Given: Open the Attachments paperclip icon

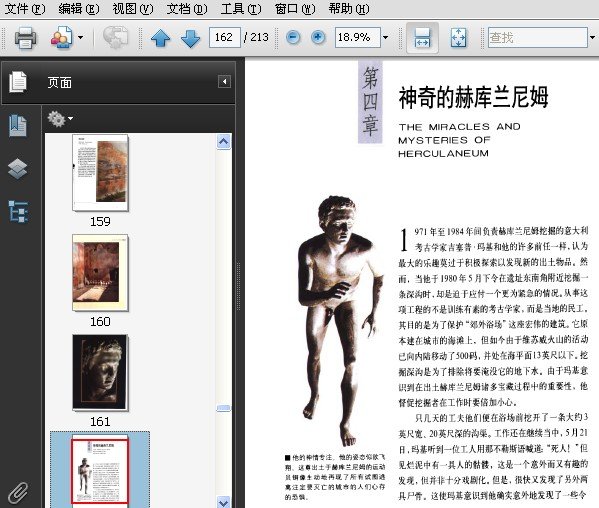Looking at the screenshot, I should tap(18, 492).
